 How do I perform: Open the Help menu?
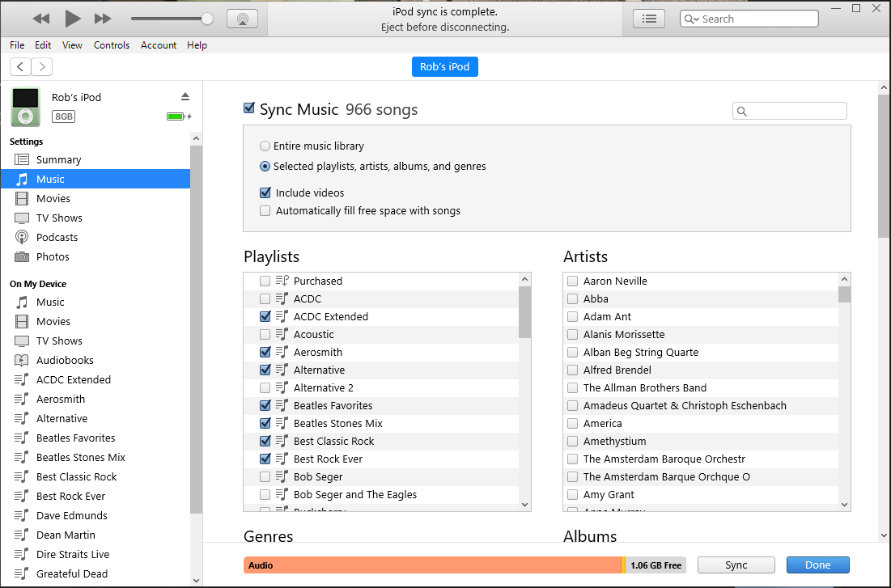197,44
